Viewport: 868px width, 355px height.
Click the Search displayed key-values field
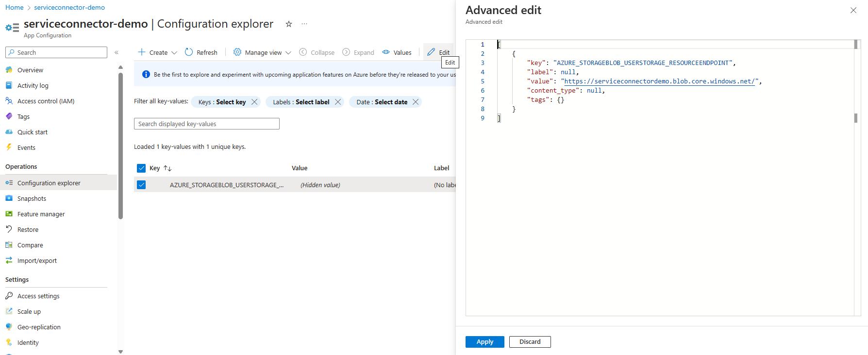[x=206, y=124]
